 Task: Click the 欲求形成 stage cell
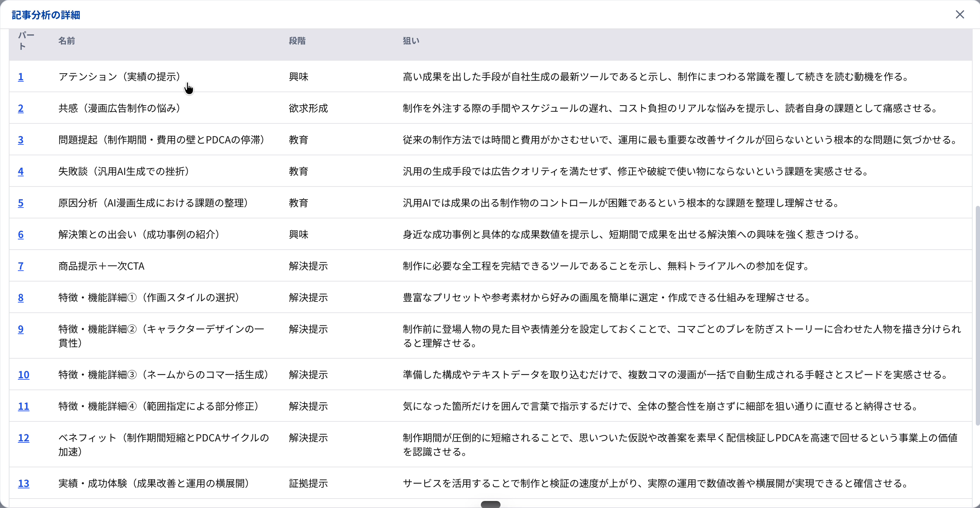(308, 108)
